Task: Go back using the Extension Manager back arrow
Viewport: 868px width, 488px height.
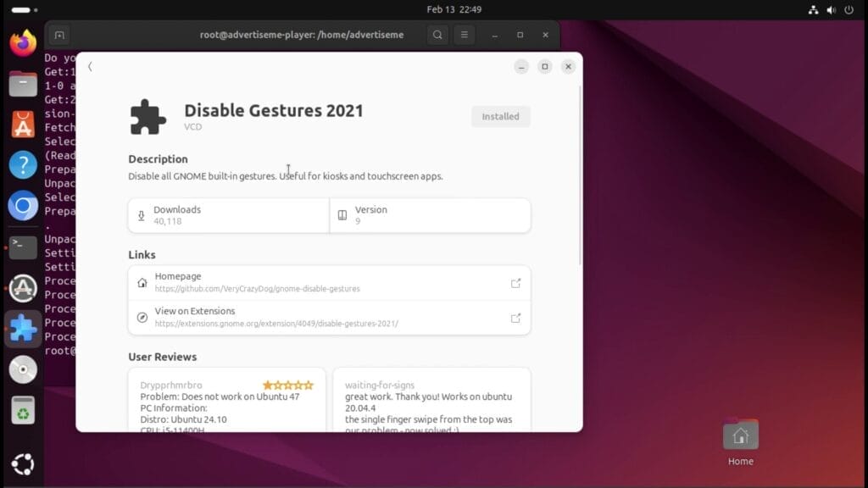Action: click(x=91, y=66)
